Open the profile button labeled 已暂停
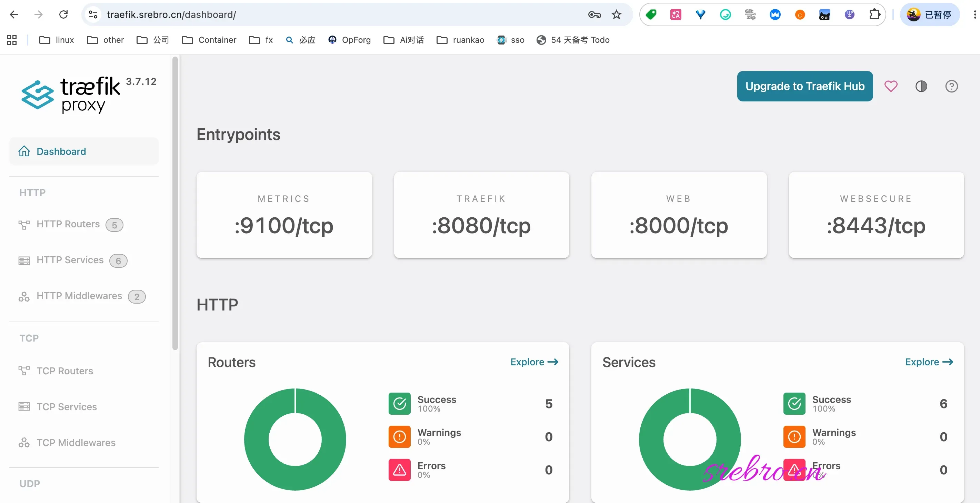Viewport: 980px width, 503px height. (929, 14)
